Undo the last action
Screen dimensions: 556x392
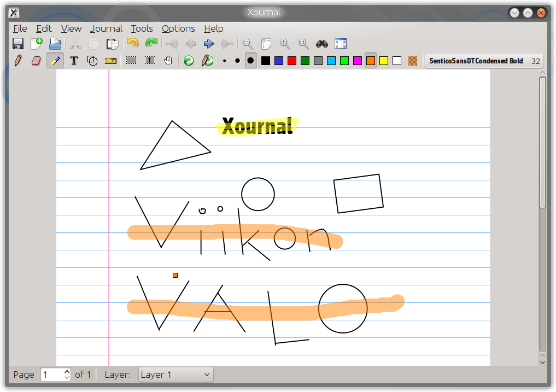click(x=133, y=43)
